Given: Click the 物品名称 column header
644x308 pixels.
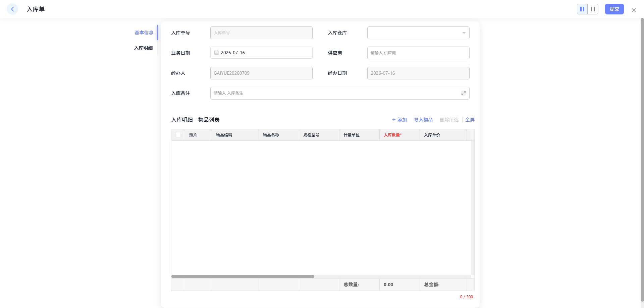Looking at the screenshot, I should click(x=279, y=135).
